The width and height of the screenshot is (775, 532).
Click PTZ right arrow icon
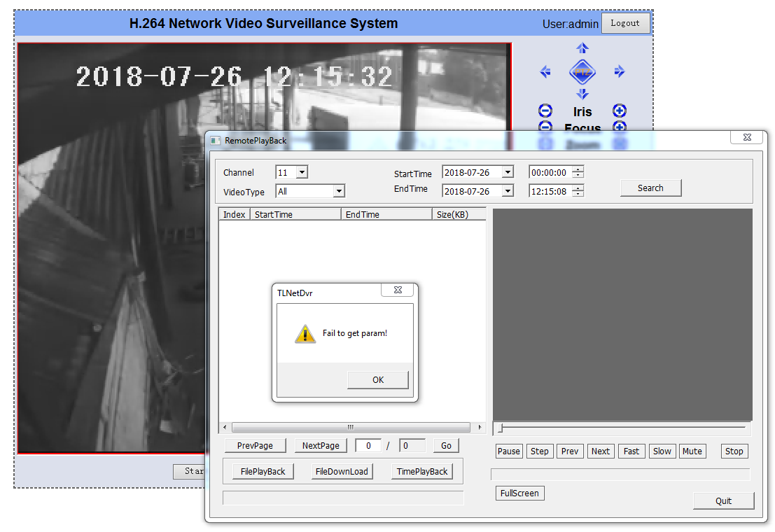tap(620, 71)
